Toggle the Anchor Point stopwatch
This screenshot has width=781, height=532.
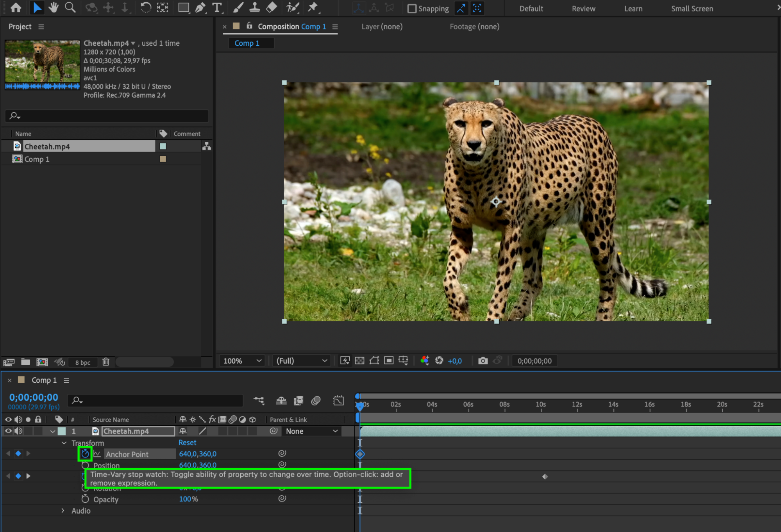click(x=85, y=454)
